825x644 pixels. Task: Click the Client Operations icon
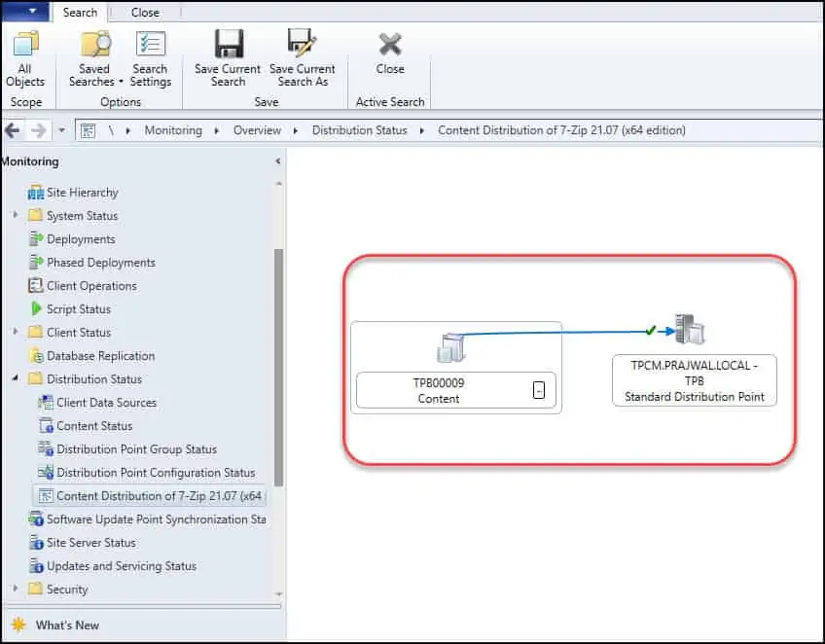coord(35,285)
